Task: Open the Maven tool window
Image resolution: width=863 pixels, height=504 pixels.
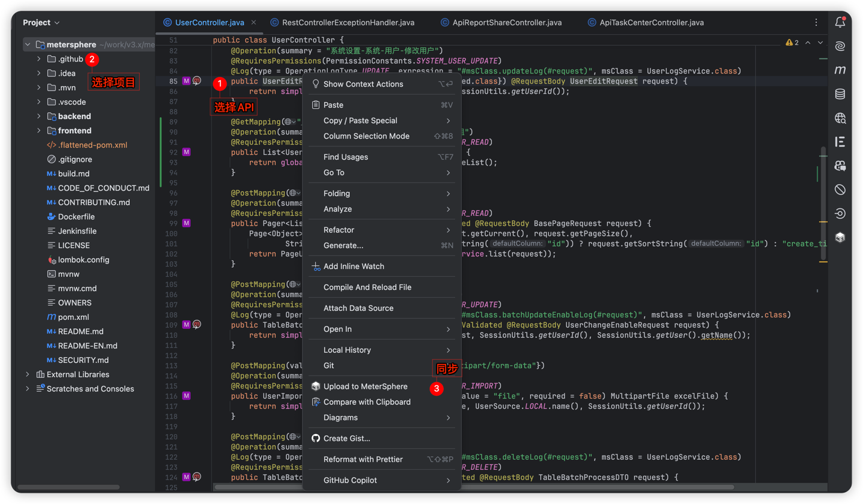Action: (840, 70)
